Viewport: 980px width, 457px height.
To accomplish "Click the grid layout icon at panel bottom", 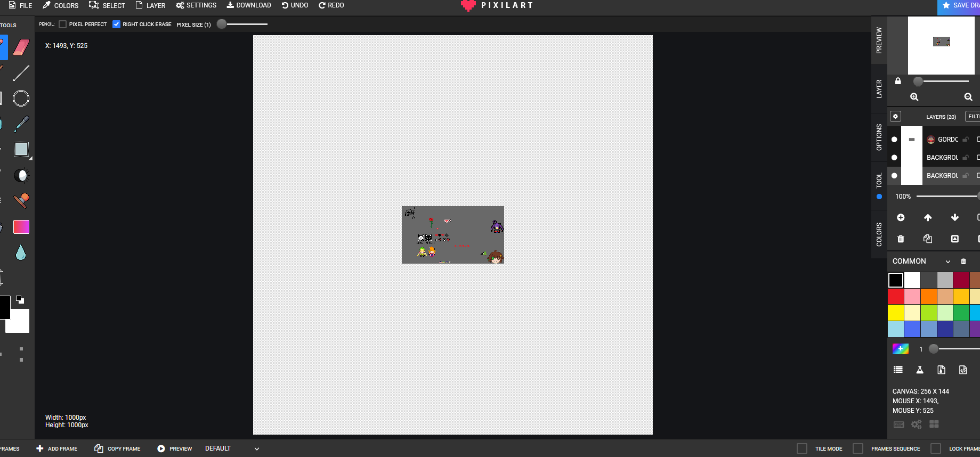I will [x=934, y=424].
